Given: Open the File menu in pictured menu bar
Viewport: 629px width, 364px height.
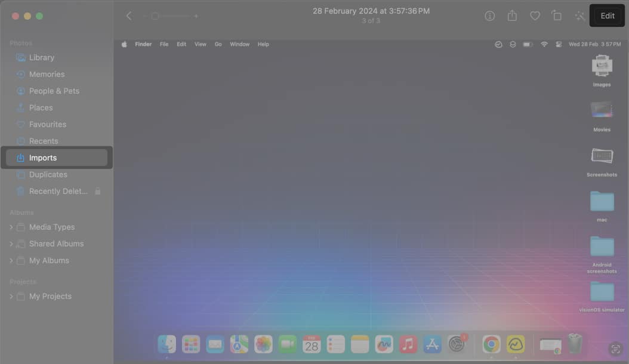Looking at the screenshot, I should coord(164,44).
